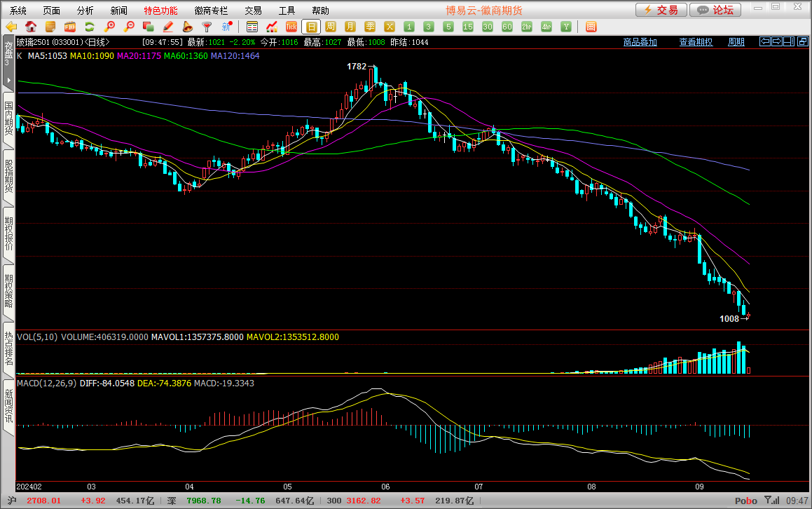812x509 pixels.
Task: Open the alert bell icon
Action: [x=187, y=27]
